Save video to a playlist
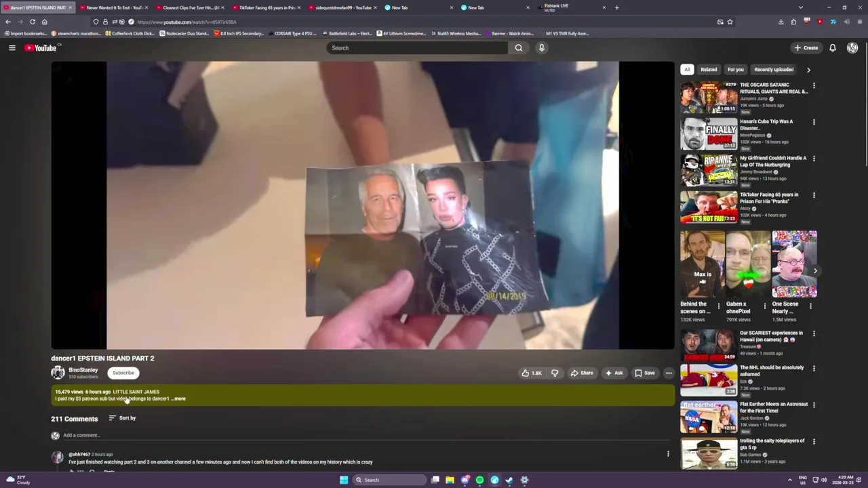The image size is (868, 488). click(645, 373)
